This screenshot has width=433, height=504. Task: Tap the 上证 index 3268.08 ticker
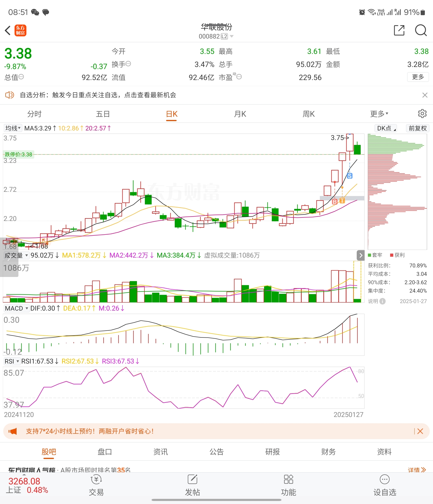click(x=27, y=486)
